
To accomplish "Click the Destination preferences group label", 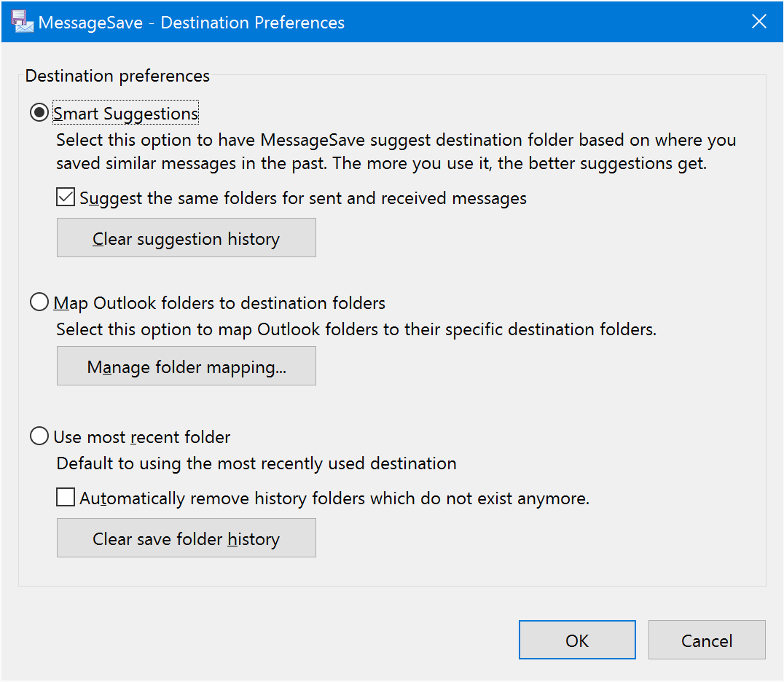I will (x=117, y=76).
